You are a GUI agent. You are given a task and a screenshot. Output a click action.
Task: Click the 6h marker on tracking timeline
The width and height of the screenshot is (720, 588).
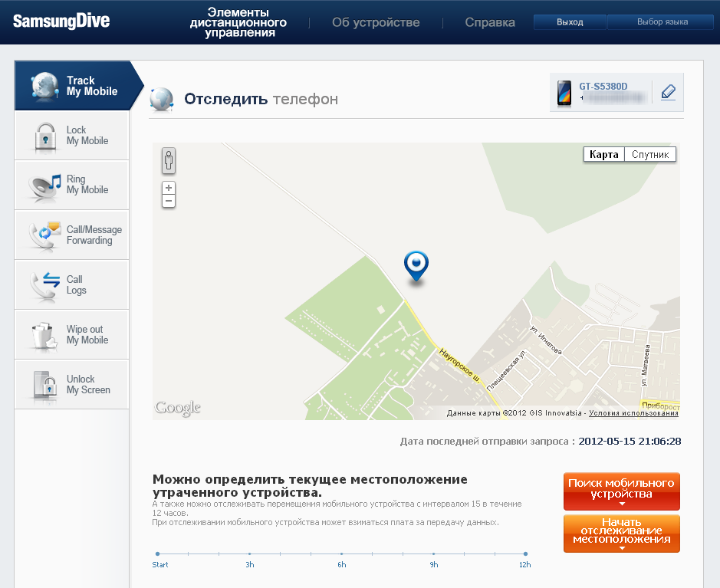click(x=341, y=554)
